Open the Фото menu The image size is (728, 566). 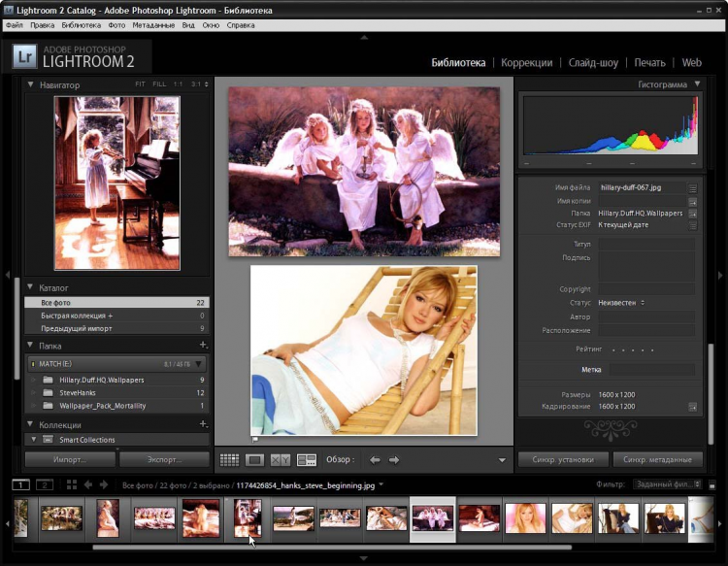coord(116,24)
